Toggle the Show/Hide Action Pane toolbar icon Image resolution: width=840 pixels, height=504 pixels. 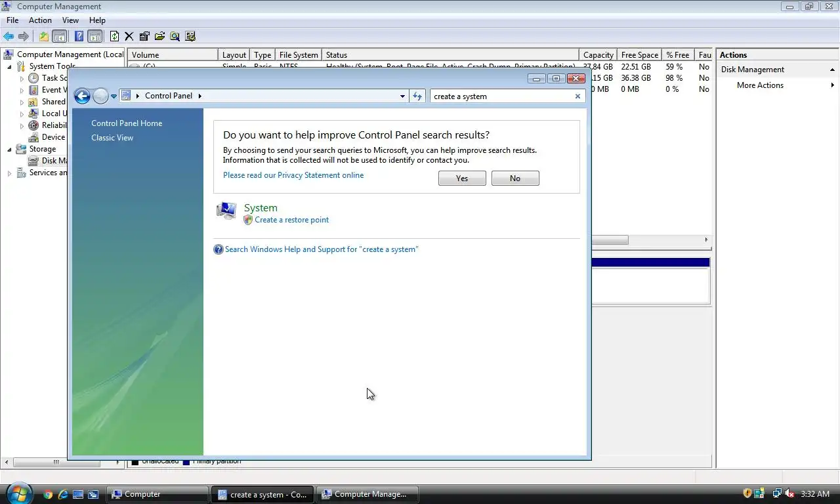pos(94,36)
